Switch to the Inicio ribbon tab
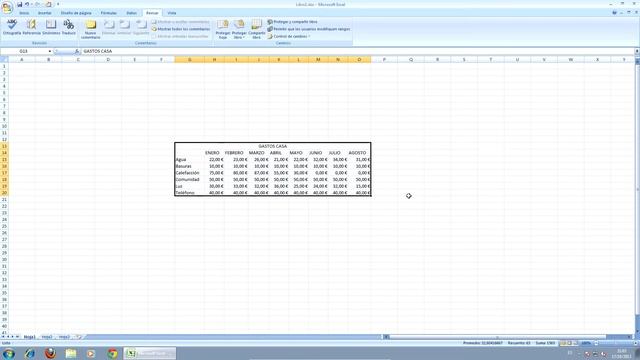640x360 pixels. coord(24,13)
